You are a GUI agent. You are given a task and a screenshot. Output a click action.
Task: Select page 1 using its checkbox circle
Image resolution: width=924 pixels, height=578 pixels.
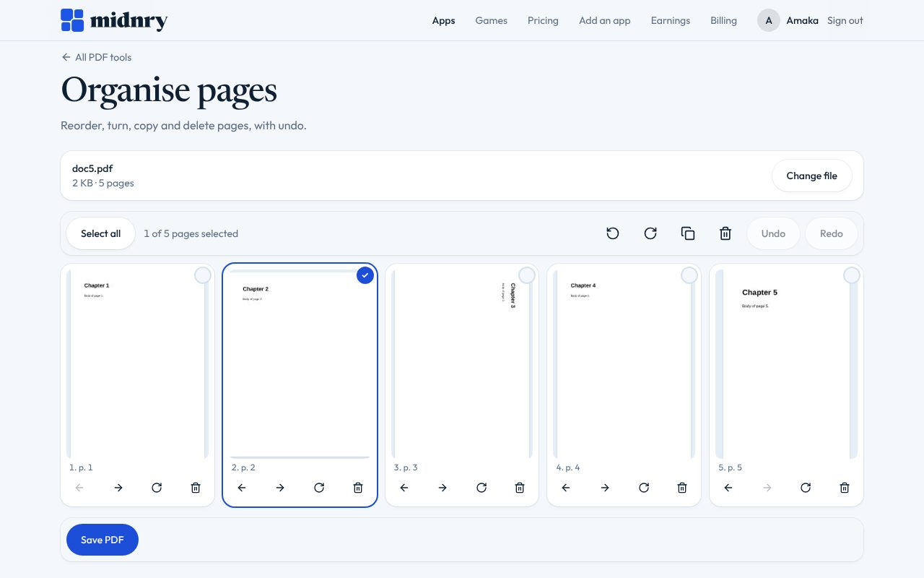[x=203, y=275]
